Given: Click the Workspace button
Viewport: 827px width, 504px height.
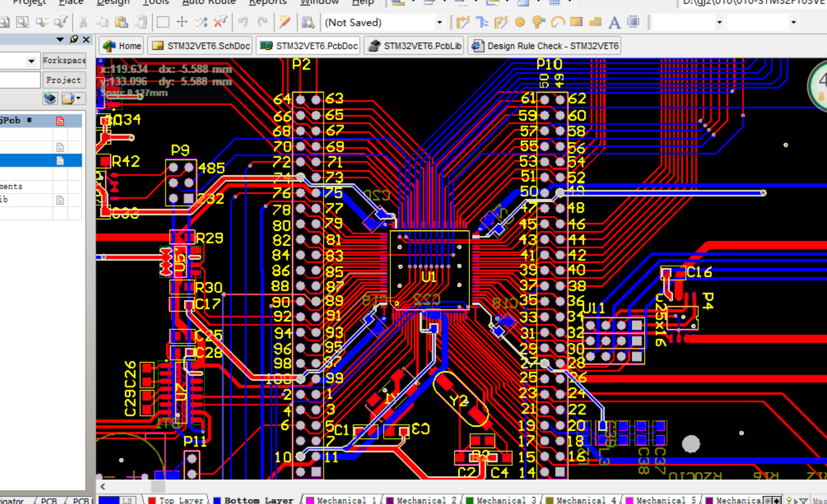Looking at the screenshot, I should point(64,60).
